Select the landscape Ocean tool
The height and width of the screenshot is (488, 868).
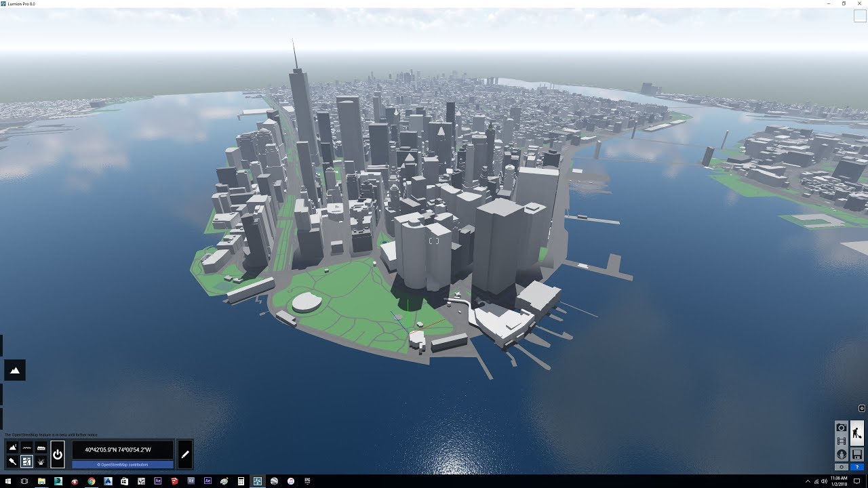(x=41, y=447)
